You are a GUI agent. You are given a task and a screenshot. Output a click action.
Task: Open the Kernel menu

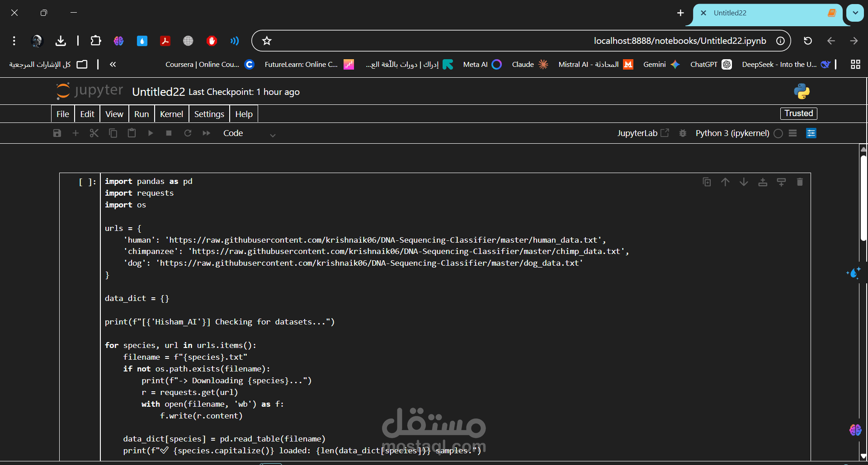tap(171, 114)
